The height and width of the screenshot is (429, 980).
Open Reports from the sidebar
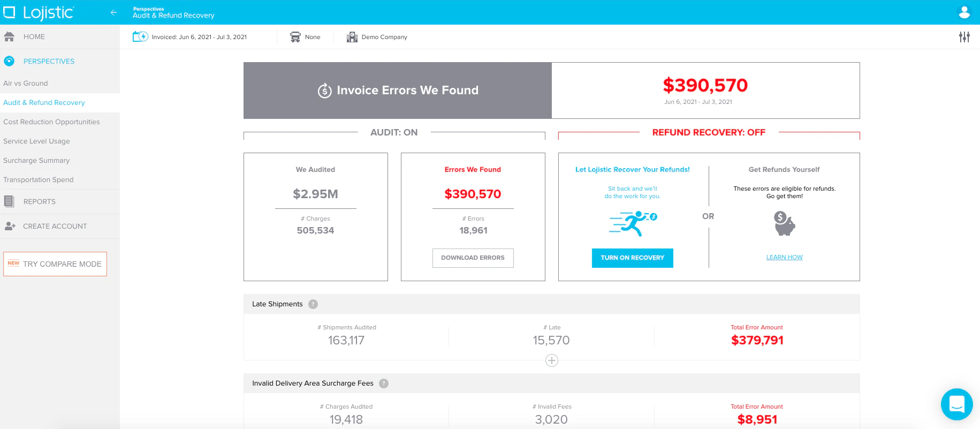tap(39, 202)
